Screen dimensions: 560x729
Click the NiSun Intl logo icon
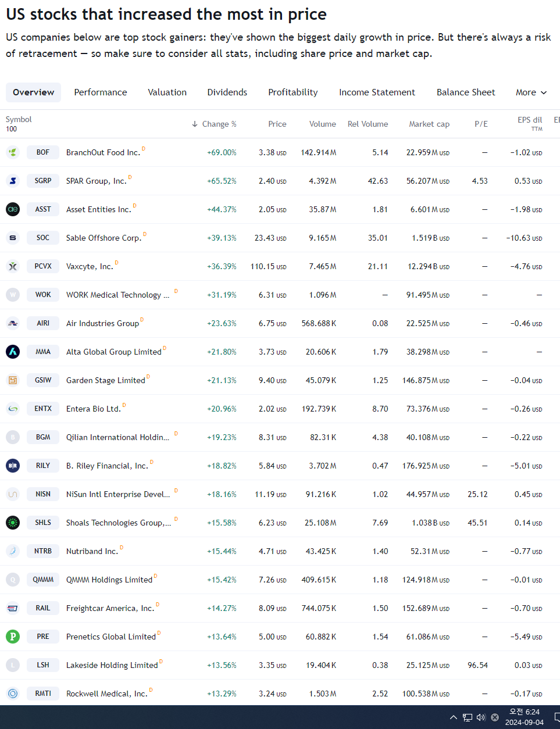tap(13, 494)
